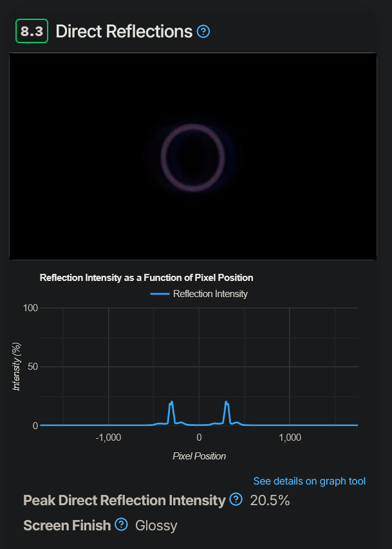The height and width of the screenshot is (549, 392).
Task: Click the Reflection Intensity graph title
Action: (x=147, y=278)
